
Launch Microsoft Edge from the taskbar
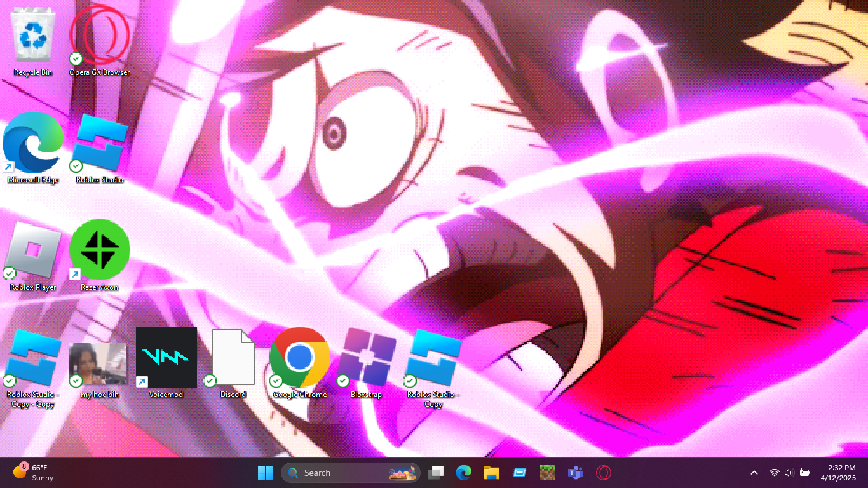(x=464, y=473)
